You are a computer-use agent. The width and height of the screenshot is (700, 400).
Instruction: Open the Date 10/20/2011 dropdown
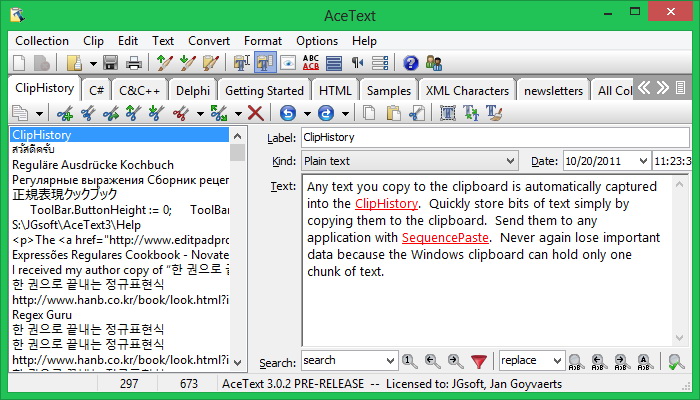[643, 161]
